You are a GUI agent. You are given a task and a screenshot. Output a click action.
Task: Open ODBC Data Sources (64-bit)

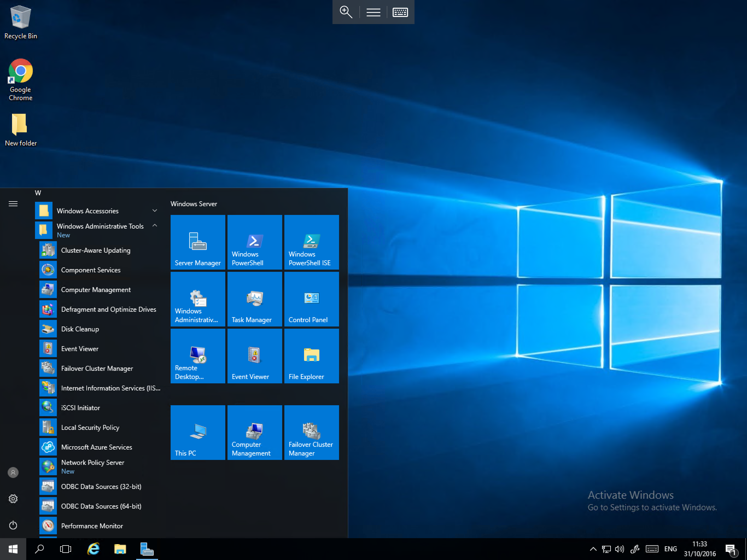click(x=100, y=506)
